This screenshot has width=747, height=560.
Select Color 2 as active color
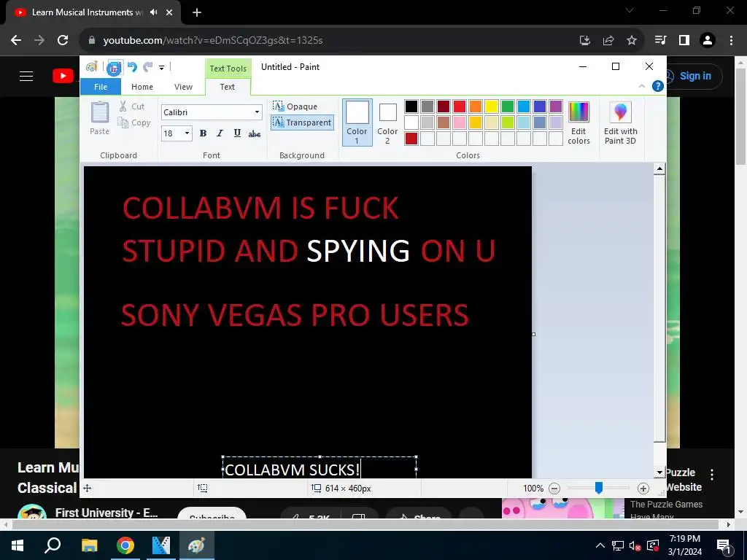(x=387, y=123)
